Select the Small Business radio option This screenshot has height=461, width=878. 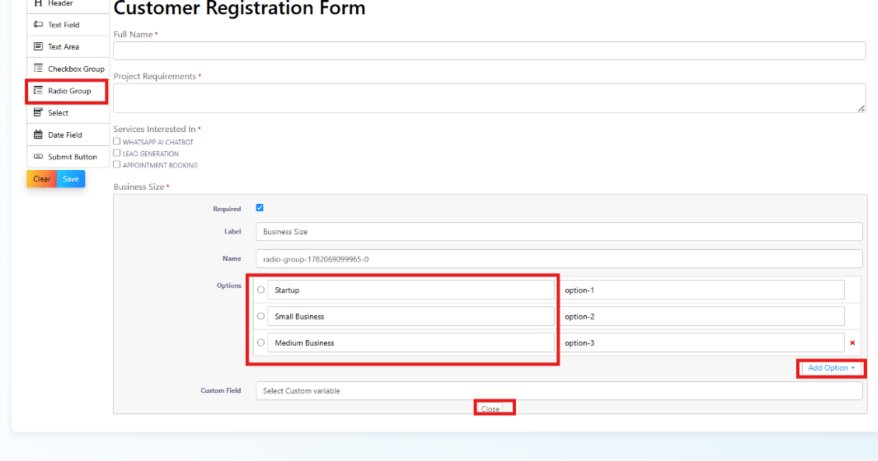click(x=261, y=316)
